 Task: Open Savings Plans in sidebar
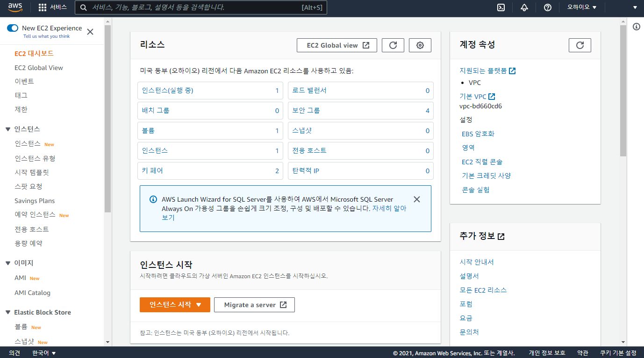[35, 201]
